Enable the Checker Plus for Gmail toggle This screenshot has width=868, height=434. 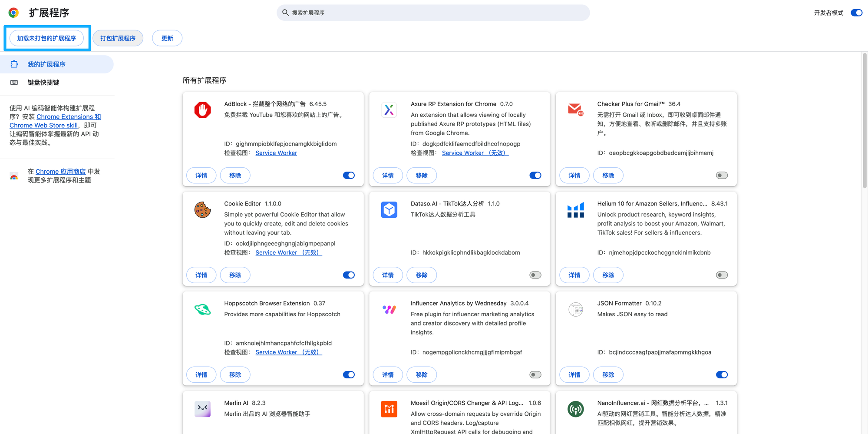[722, 176]
